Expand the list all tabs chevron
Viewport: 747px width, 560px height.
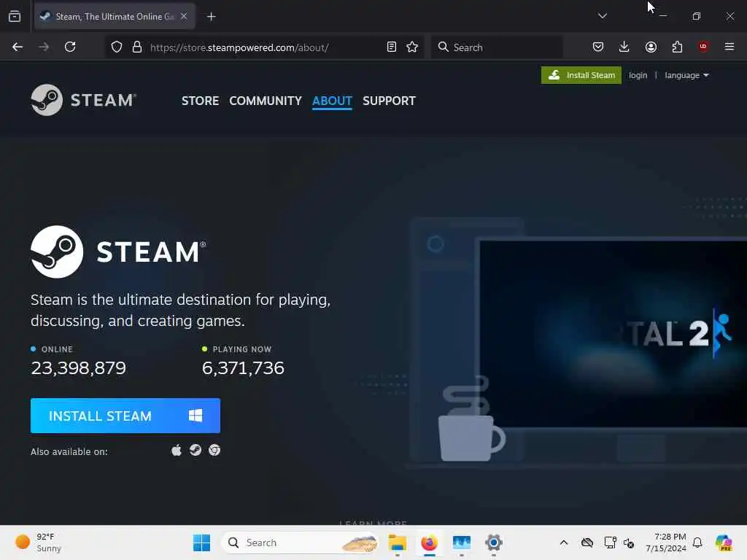click(x=602, y=16)
